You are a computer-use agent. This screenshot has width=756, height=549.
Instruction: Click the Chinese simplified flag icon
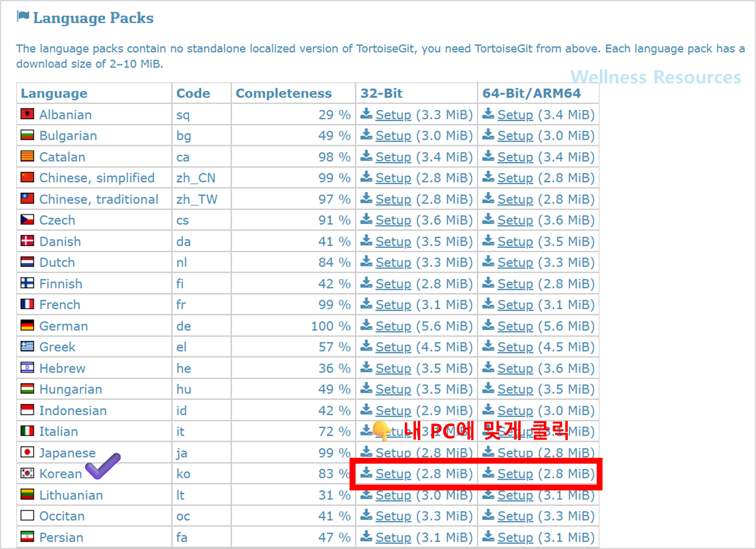pos(27,177)
